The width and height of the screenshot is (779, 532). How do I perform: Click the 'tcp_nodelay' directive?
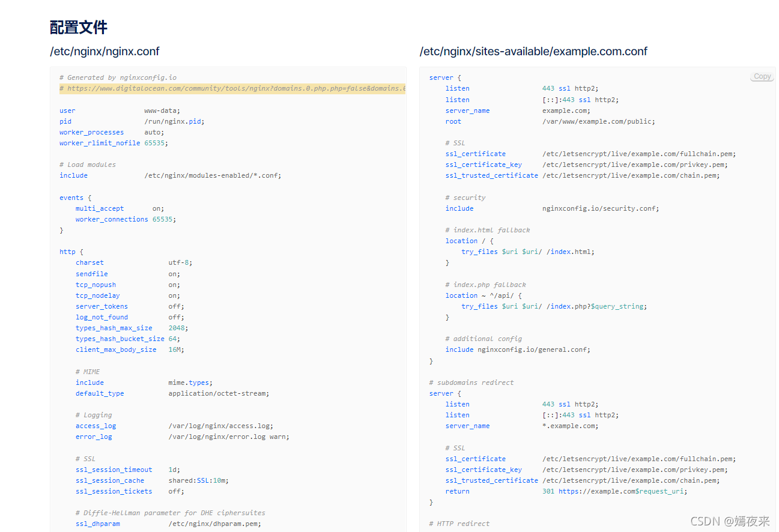[98, 295]
